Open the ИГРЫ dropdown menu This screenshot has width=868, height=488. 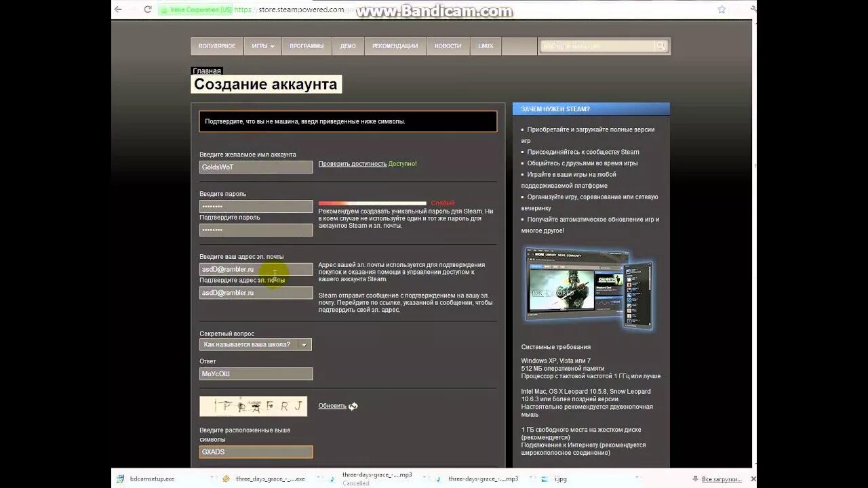[x=263, y=46]
